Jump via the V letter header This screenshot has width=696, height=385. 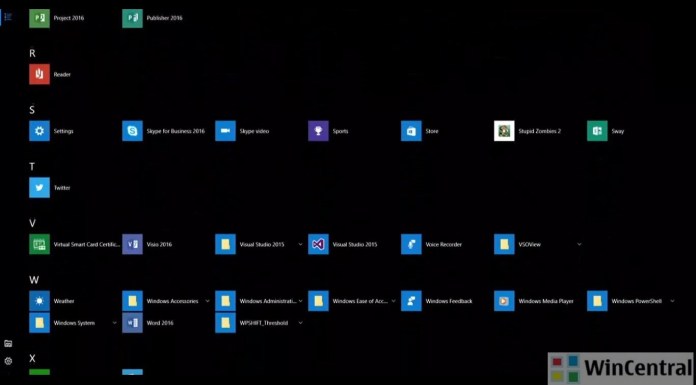coord(32,223)
